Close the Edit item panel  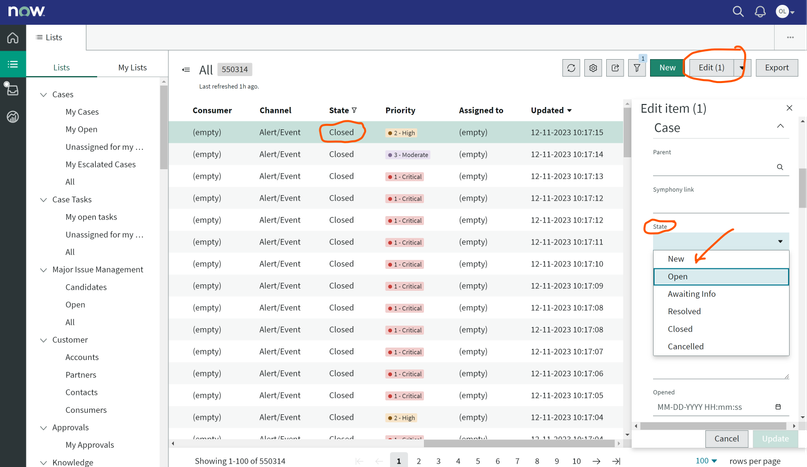tap(789, 108)
